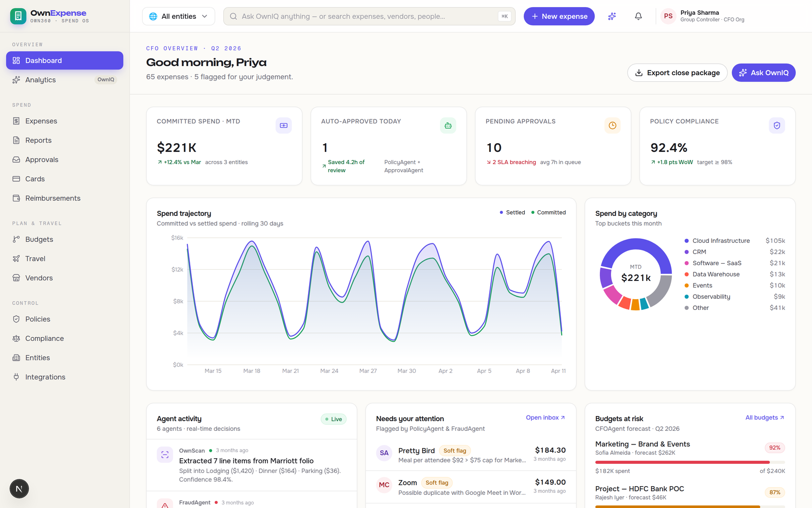Click the Travel plane icon
Viewport: 812px width, 508px height.
point(16,259)
